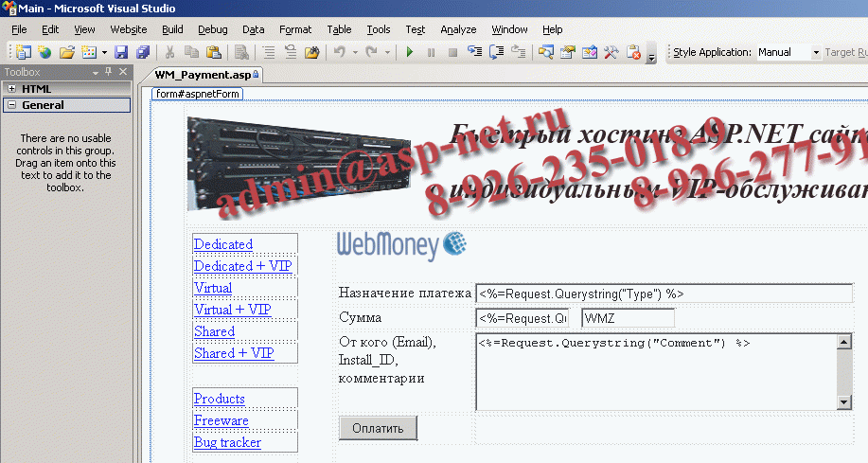The width and height of the screenshot is (868, 463).
Task: Click the Cut scissors icon
Action: 170,52
